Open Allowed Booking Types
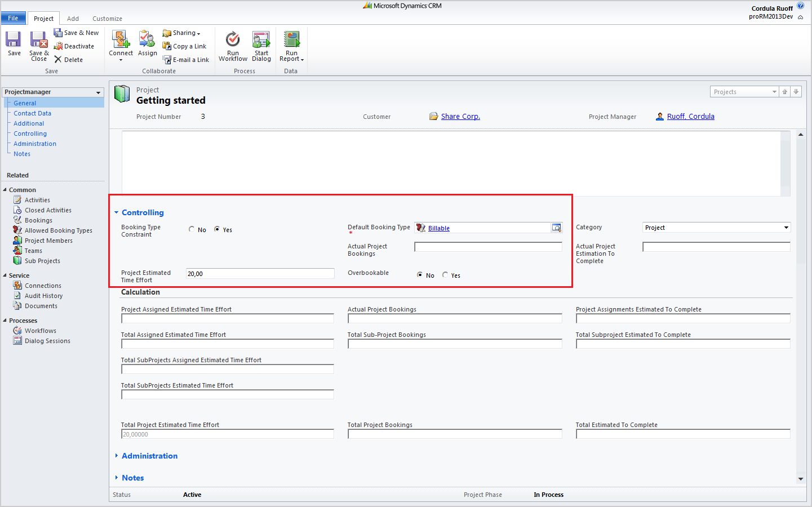Image resolution: width=812 pixels, height=507 pixels. click(x=58, y=230)
